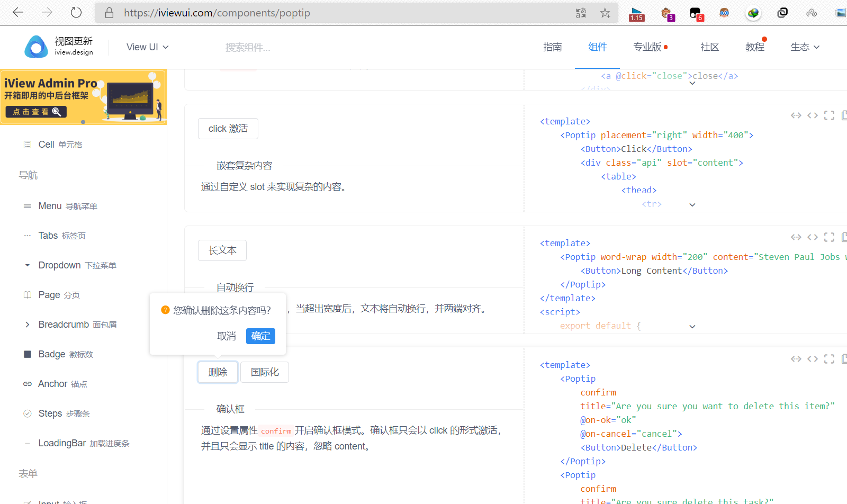Image resolution: width=847 pixels, height=504 pixels.
Task: Expand code of 嵌套复杂内容 example
Action: point(692,205)
